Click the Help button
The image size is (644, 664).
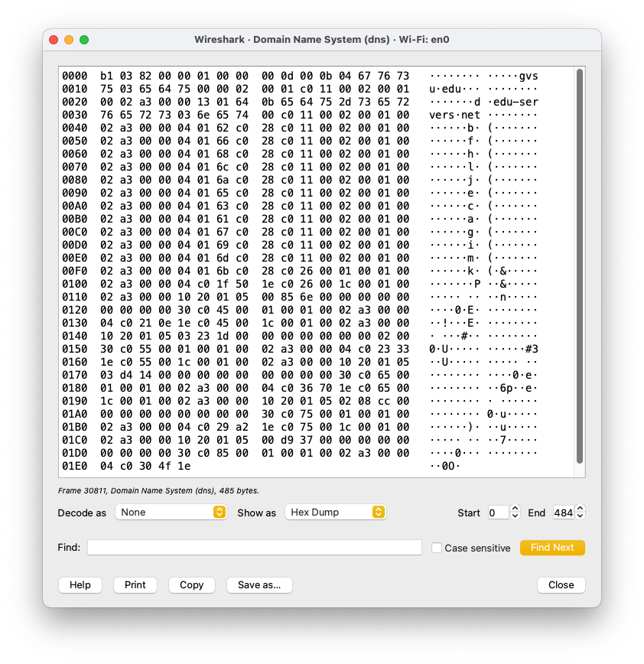click(80, 584)
